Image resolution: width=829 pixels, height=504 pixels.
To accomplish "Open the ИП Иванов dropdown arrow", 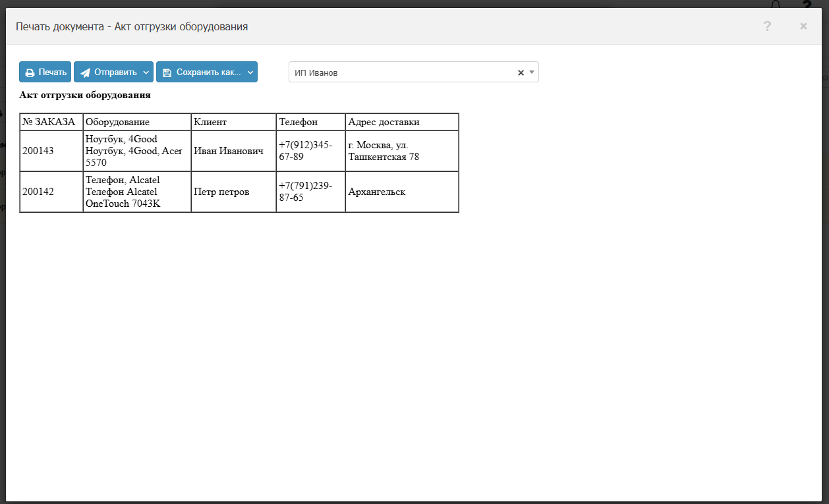I will tap(532, 72).
